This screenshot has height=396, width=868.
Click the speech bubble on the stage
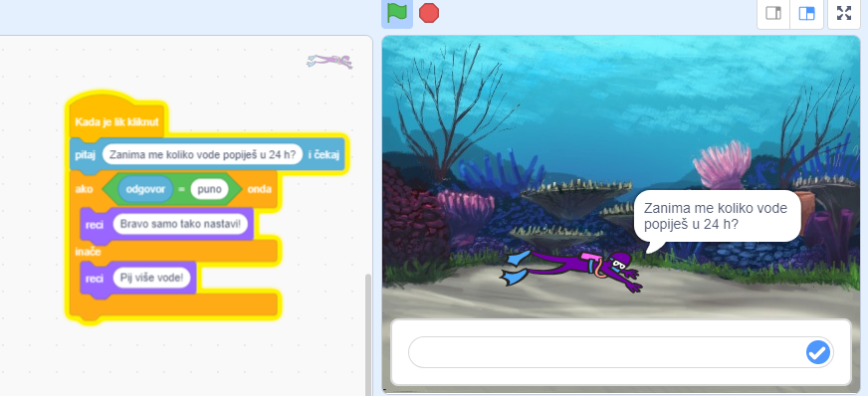click(718, 216)
